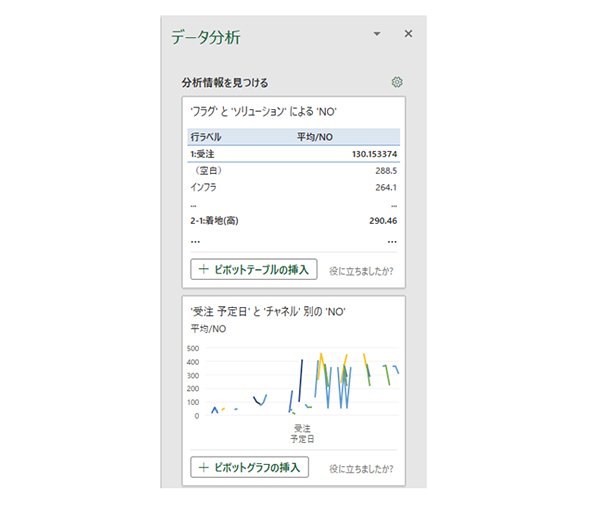Select the （空白） row in the table
The image size is (590, 506).
(x=293, y=171)
